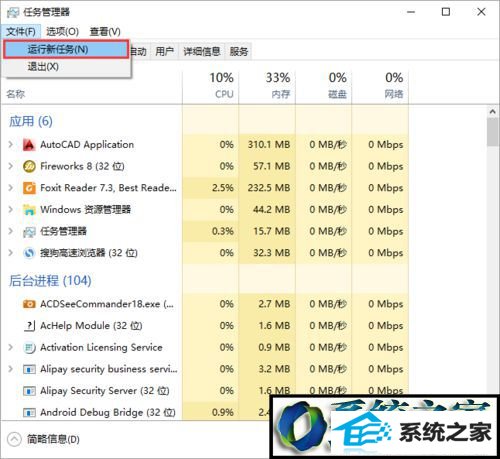The width and height of the screenshot is (500, 459).
Task: Select Foxit Reader 7.3 row name
Action: [x=108, y=188]
